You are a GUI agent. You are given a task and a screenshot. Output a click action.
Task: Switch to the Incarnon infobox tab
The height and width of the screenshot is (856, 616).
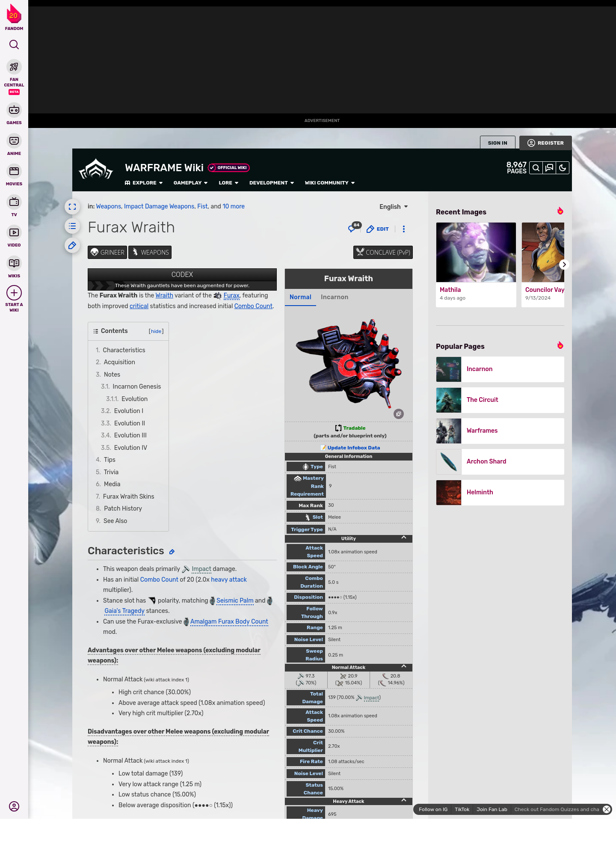coord(335,297)
